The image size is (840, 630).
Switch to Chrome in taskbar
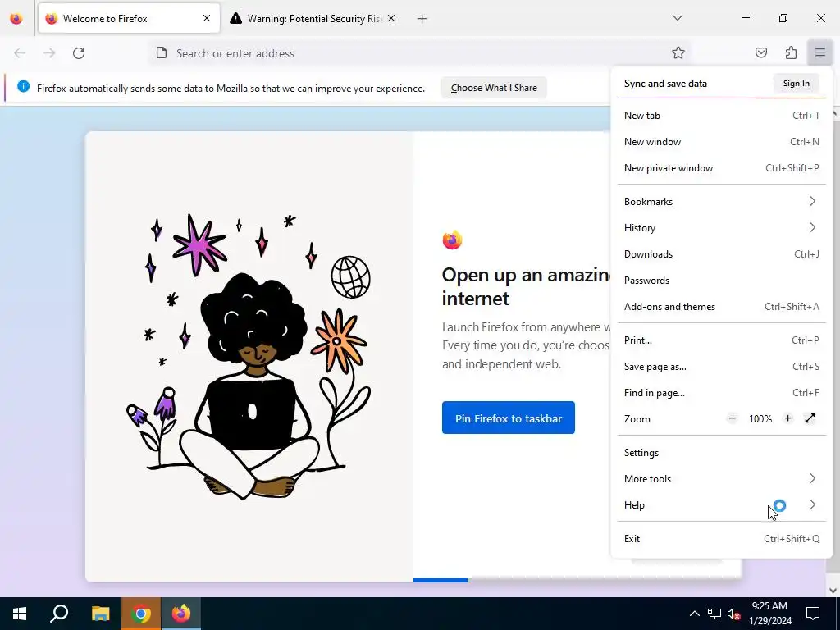coord(140,614)
